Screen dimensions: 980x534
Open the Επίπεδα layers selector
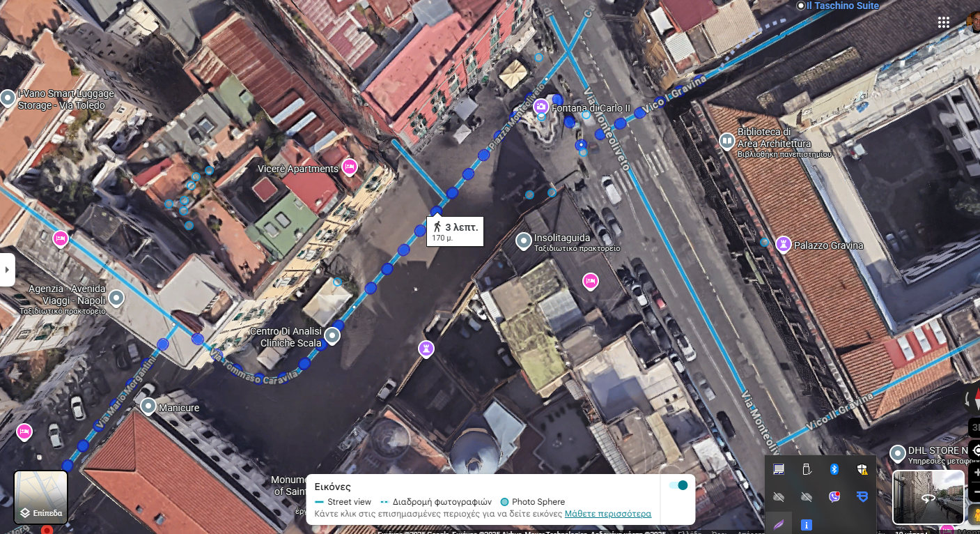(41, 497)
